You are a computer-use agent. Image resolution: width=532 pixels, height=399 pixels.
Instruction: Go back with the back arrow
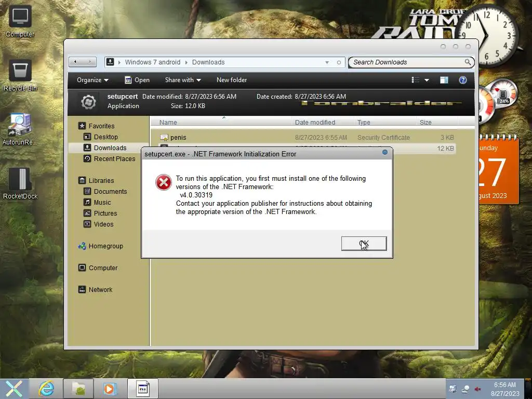75,62
